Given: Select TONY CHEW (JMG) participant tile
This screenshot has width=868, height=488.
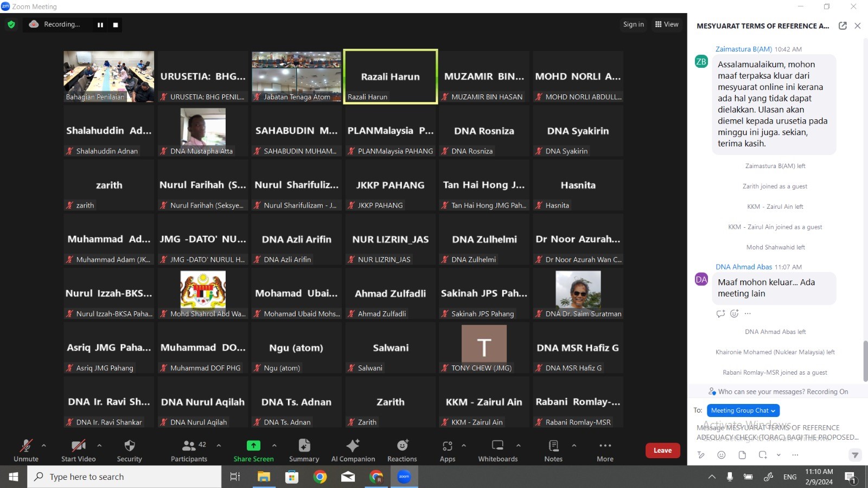Looking at the screenshot, I should click(x=484, y=348).
